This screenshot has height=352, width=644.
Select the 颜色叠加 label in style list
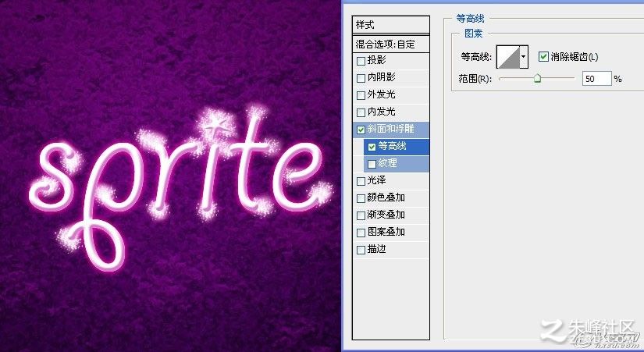coord(386,197)
